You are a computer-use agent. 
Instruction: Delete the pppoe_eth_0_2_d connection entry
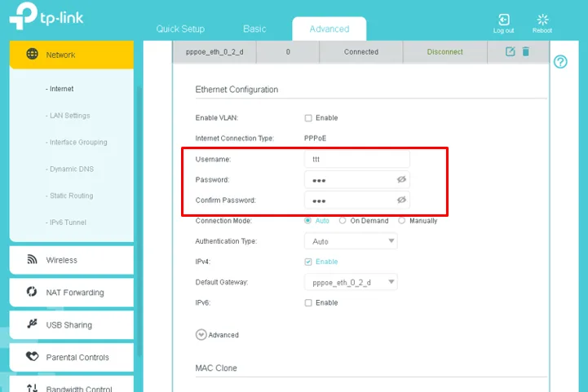(x=526, y=51)
